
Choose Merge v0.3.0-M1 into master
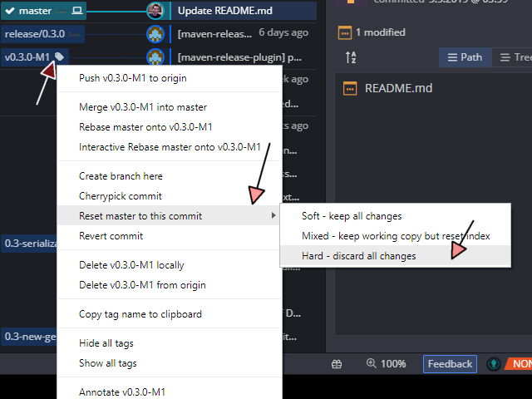(170, 107)
